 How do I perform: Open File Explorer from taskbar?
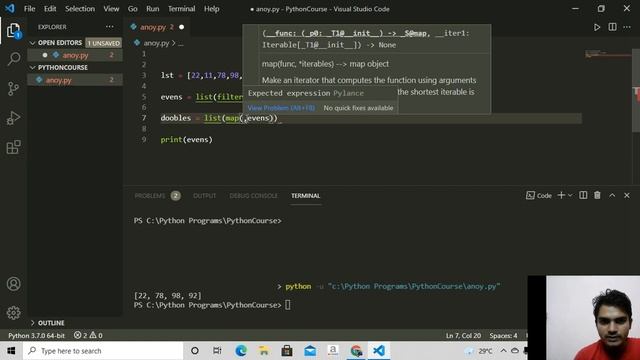(264, 351)
